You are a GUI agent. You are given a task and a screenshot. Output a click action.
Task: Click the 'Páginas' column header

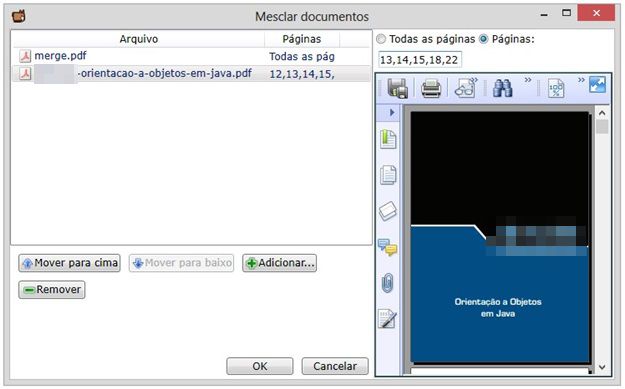click(x=302, y=39)
